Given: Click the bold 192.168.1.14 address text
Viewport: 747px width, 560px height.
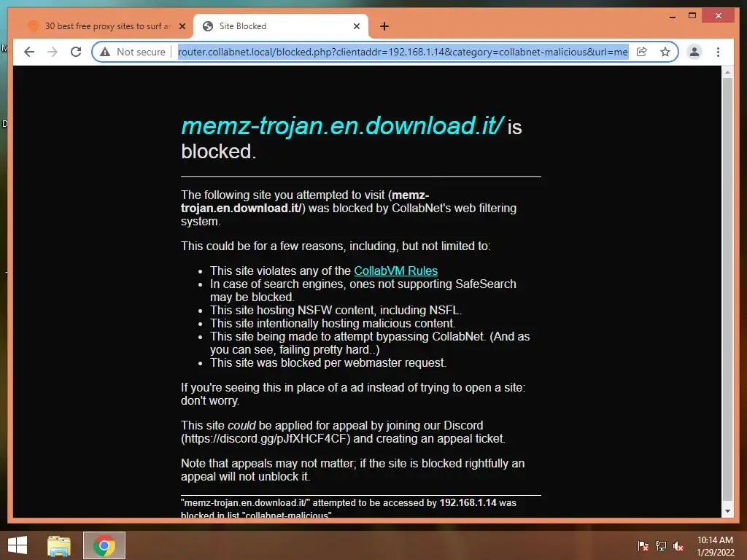Looking at the screenshot, I should coord(468,503).
